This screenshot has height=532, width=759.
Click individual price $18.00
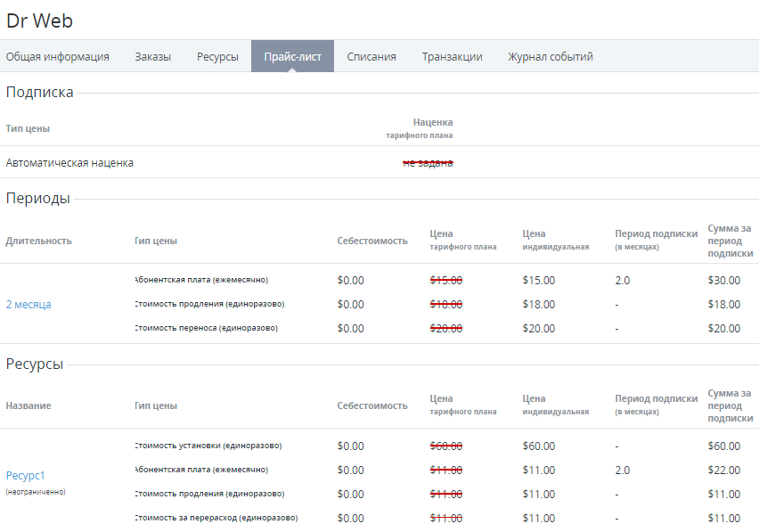[x=539, y=305]
